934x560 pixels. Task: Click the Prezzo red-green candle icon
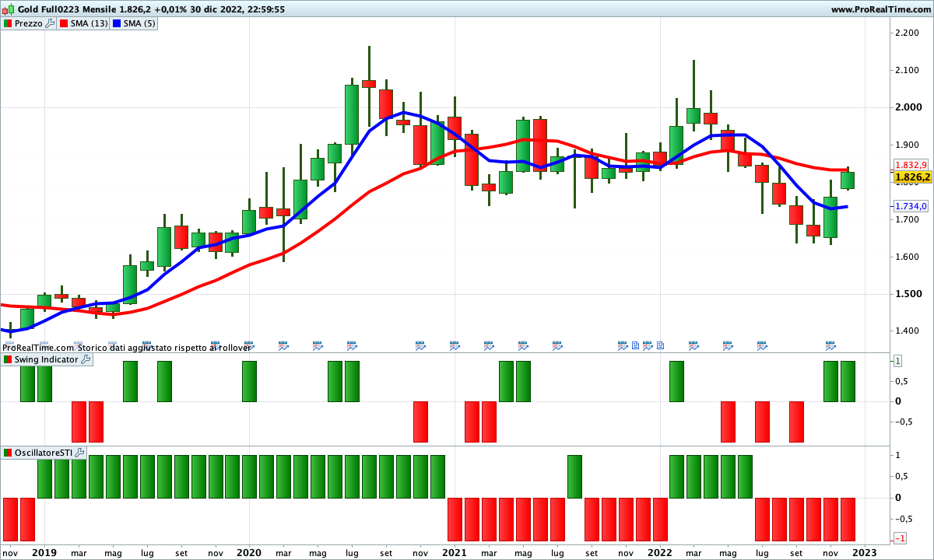pyautogui.click(x=7, y=23)
